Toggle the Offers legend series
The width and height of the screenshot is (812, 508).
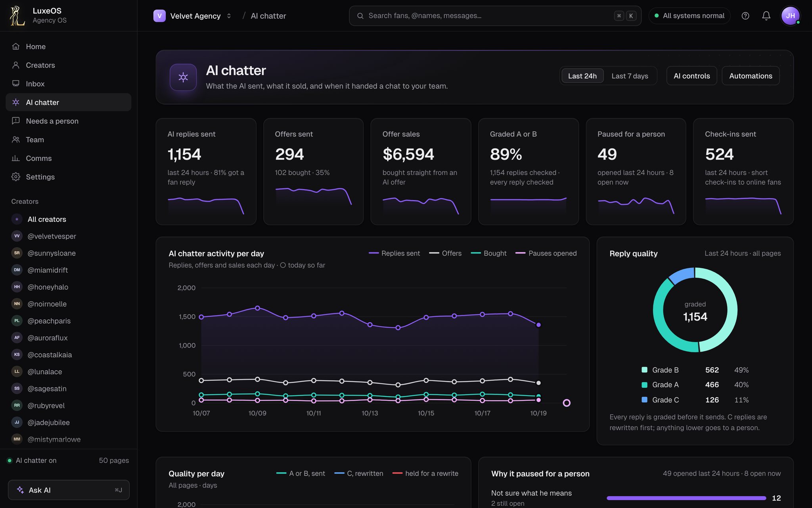point(445,253)
